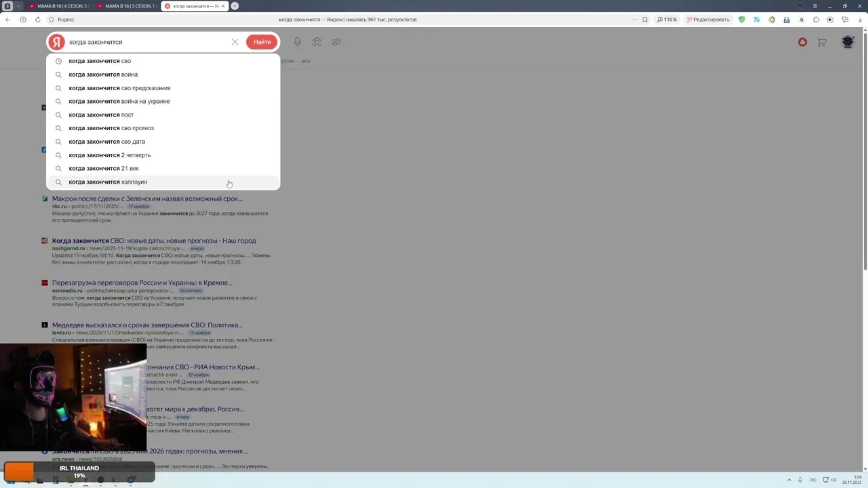868x488 pixels.
Task: Select suggestion 'когда закончится 2 четверть'
Action: coord(163,155)
